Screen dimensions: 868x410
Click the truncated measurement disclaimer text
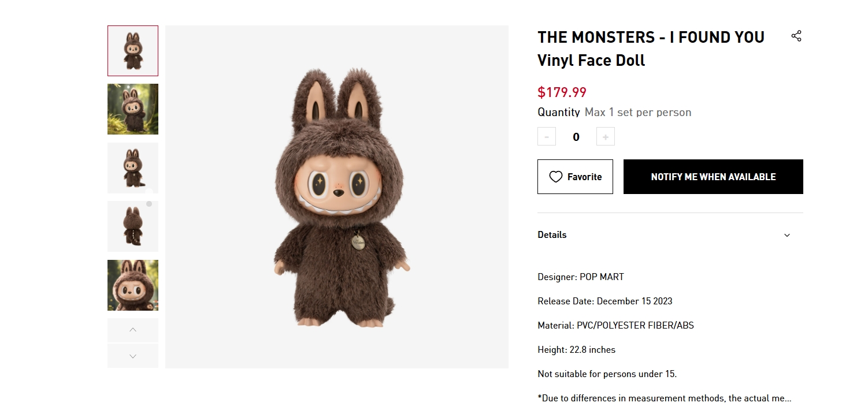coord(665,398)
